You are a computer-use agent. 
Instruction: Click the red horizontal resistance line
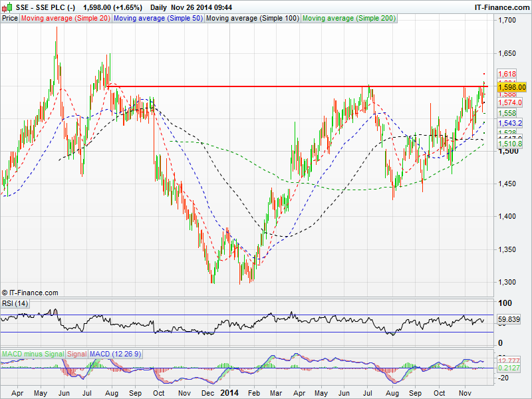pos(299,86)
